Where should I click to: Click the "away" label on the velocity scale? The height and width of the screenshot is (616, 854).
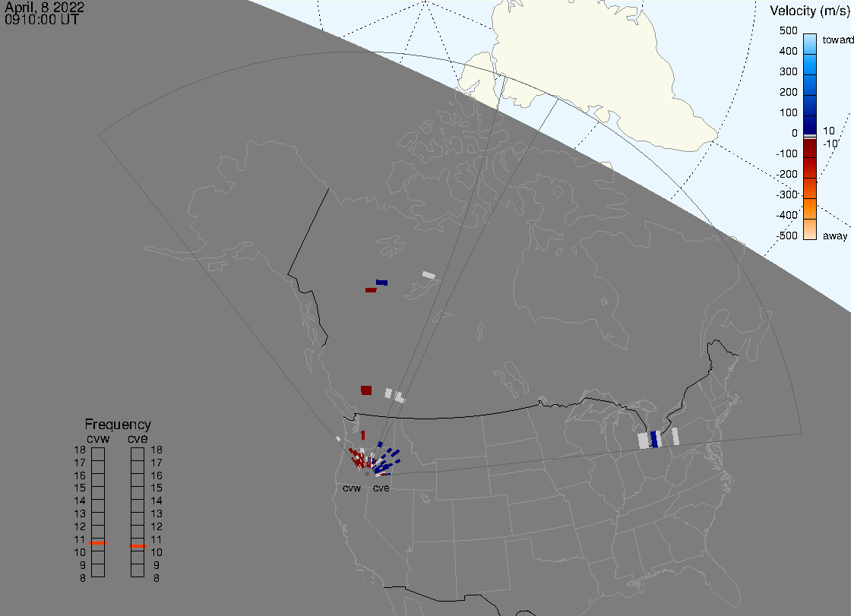click(x=835, y=235)
